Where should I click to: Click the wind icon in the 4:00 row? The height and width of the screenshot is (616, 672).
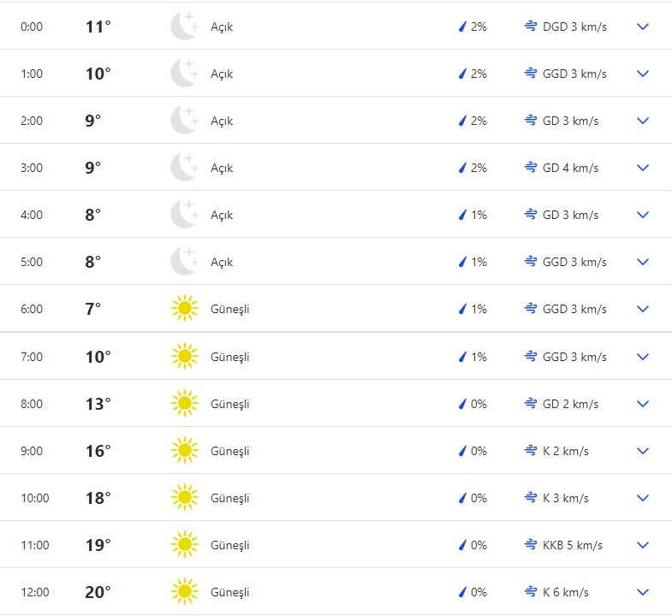[531, 215]
